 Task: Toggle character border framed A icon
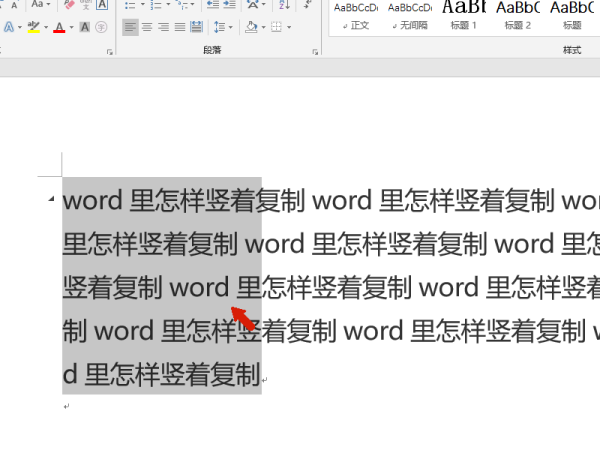pos(102,5)
